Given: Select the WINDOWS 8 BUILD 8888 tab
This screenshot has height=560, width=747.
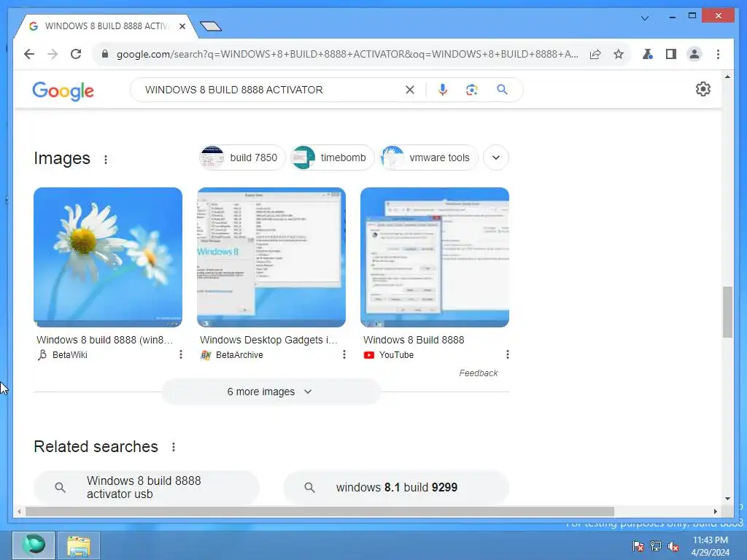Looking at the screenshot, I should pos(106,26).
